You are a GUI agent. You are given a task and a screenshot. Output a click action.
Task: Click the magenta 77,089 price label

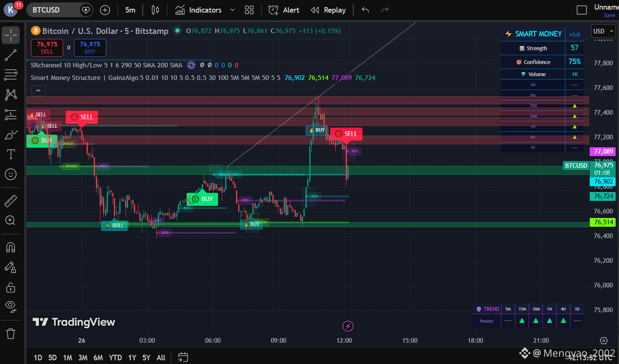[603, 151]
